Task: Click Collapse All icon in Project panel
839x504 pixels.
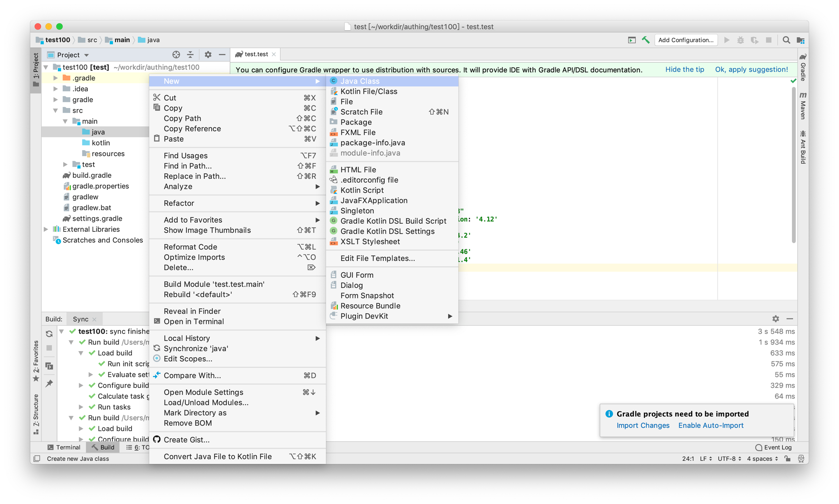Action: tap(190, 55)
